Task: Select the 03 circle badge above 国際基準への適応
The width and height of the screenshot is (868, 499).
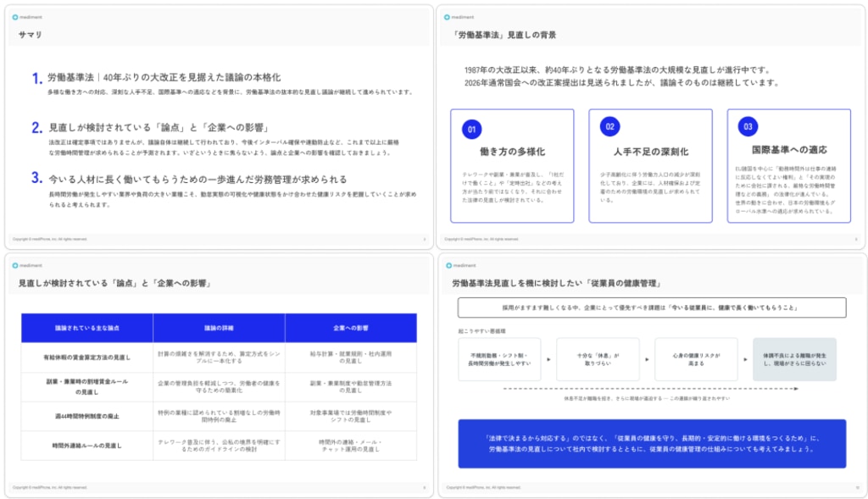Action: pos(748,127)
